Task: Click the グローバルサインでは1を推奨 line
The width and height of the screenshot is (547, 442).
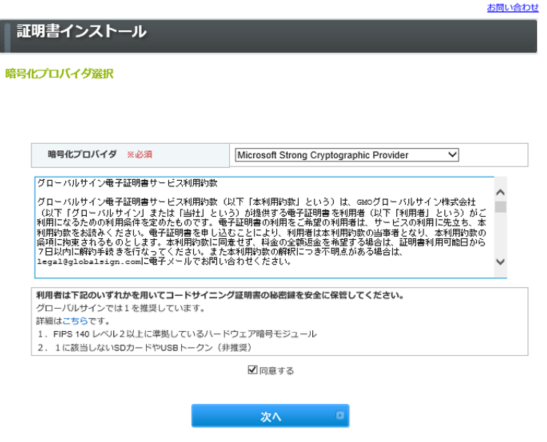Action: (121, 308)
